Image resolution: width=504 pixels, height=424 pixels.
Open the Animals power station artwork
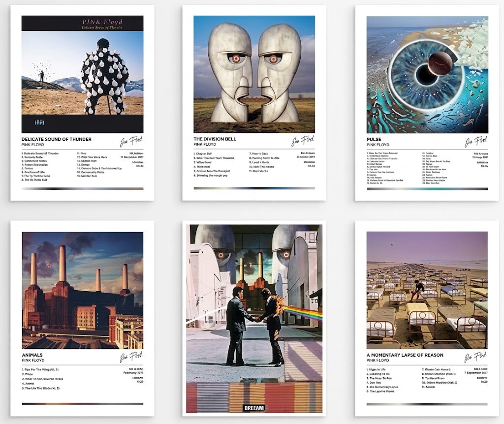click(x=83, y=290)
